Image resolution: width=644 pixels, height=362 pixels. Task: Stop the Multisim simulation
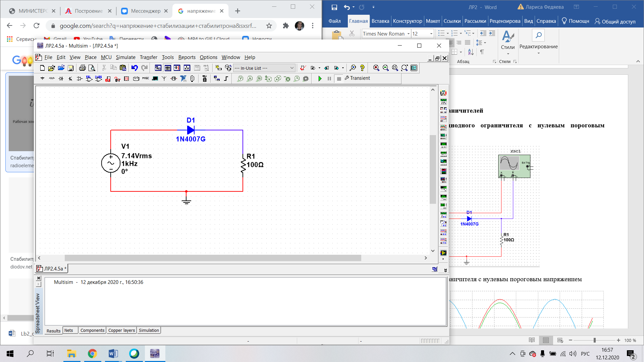pyautogui.click(x=339, y=78)
